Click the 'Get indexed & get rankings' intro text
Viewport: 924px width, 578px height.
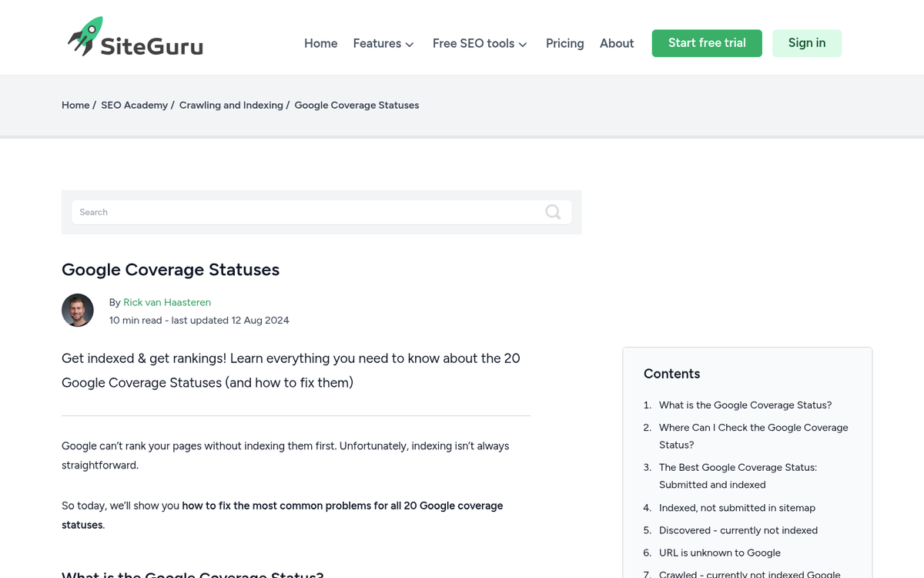tap(291, 371)
